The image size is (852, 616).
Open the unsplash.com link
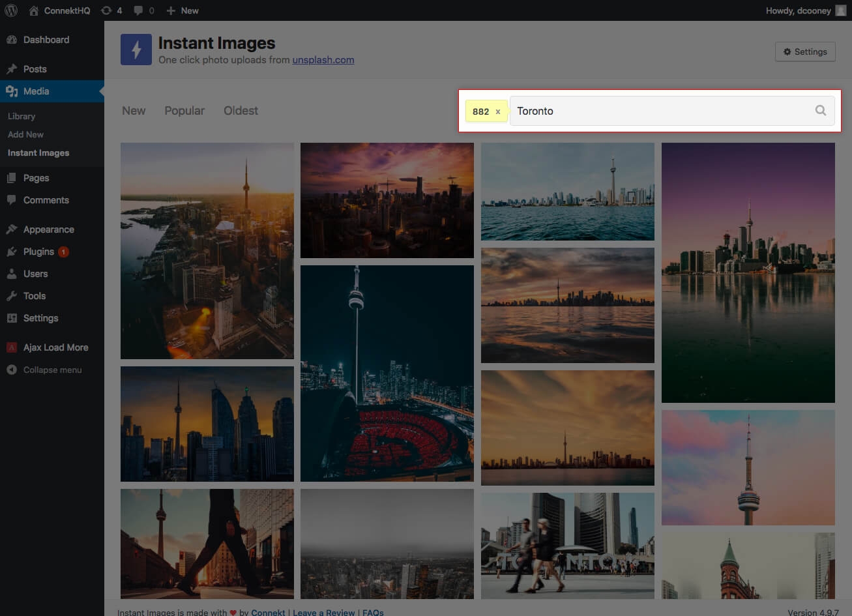pyautogui.click(x=323, y=60)
